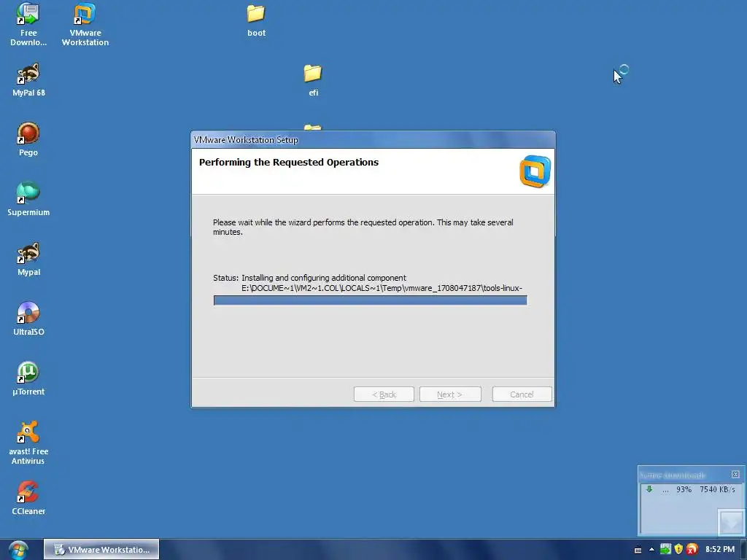Click the Free Download Manager tray icon
The width and height of the screenshot is (747, 560).
(x=665, y=549)
